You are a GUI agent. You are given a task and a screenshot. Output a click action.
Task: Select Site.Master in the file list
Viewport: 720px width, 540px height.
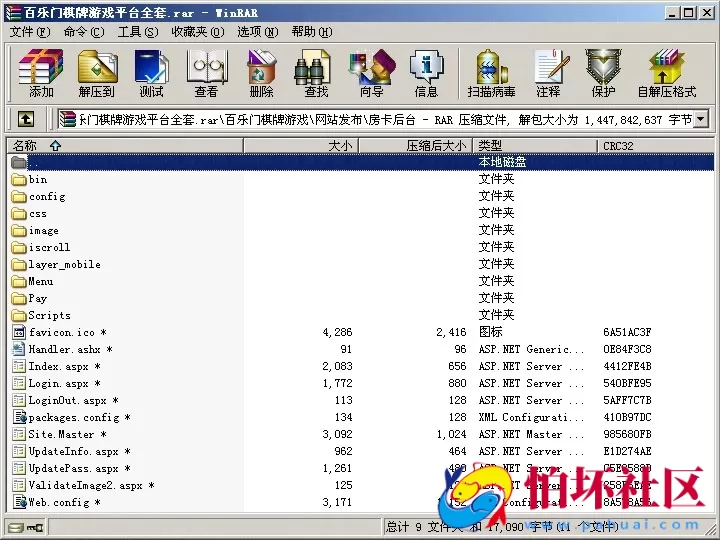[x=59, y=434]
